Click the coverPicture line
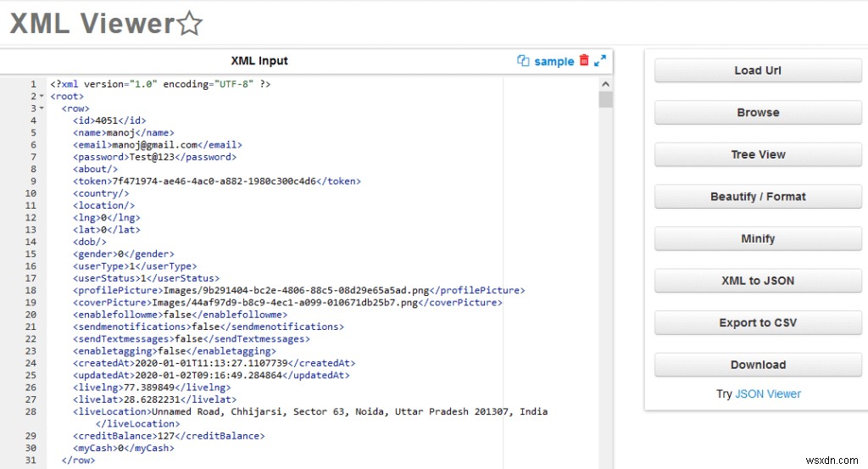The height and width of the screenshot is (469, 868). point(288,302)
